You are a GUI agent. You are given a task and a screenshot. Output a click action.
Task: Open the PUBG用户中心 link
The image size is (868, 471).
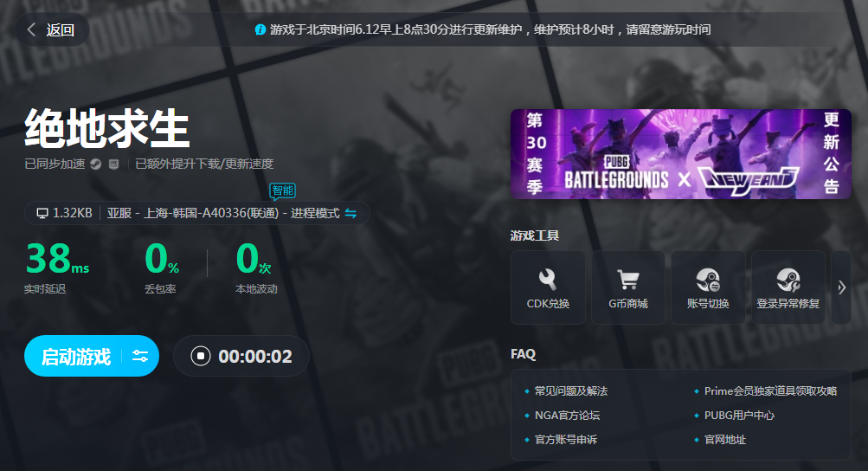[739, 416]
